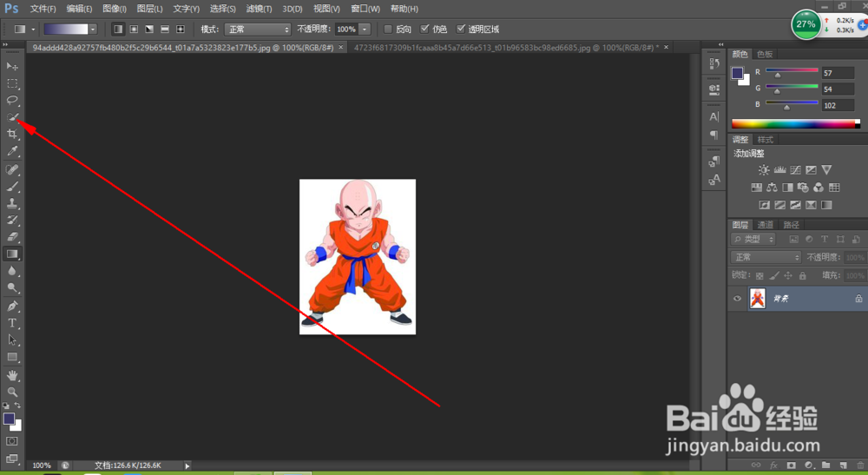Select the Clone Stamp tool
The width and height of the screenshot is (868, 475).
click(12, 203)
